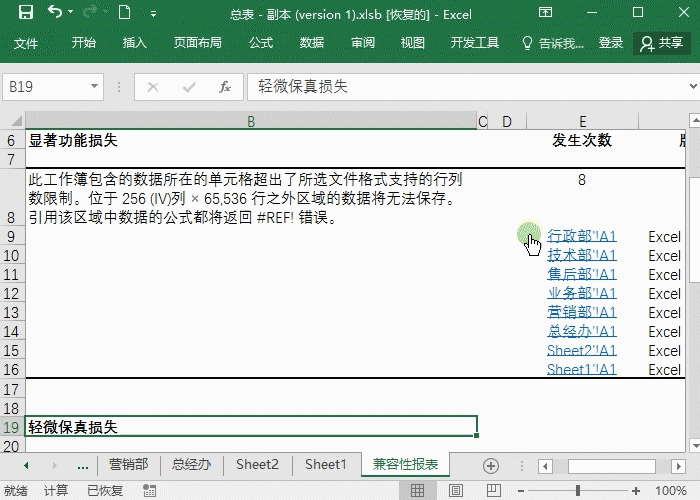Switch to the 开始 ribbon tab
Viewport: 700px width, 500px height.
pyautogui.click(x=83, y=43)
